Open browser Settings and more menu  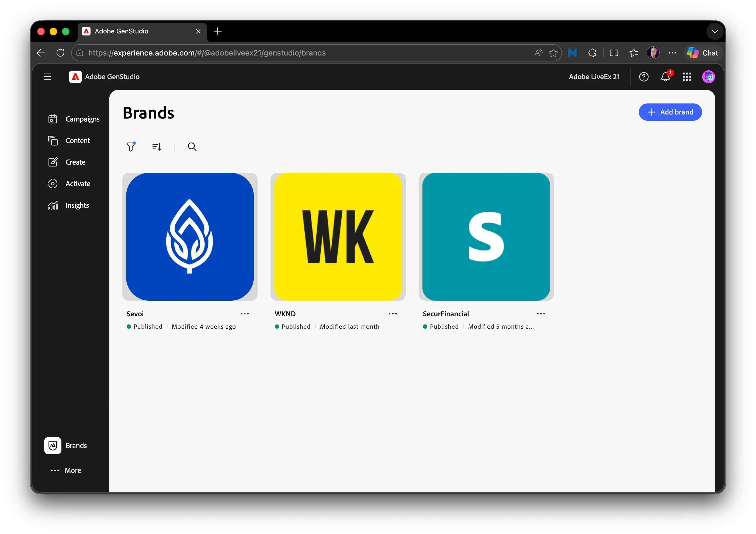(x=672, y=53)
